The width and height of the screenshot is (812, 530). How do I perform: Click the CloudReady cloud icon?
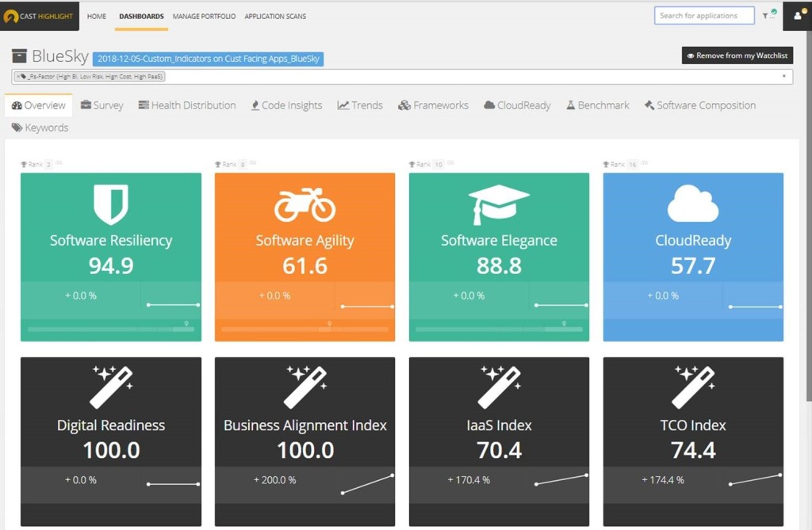(693, 204)
